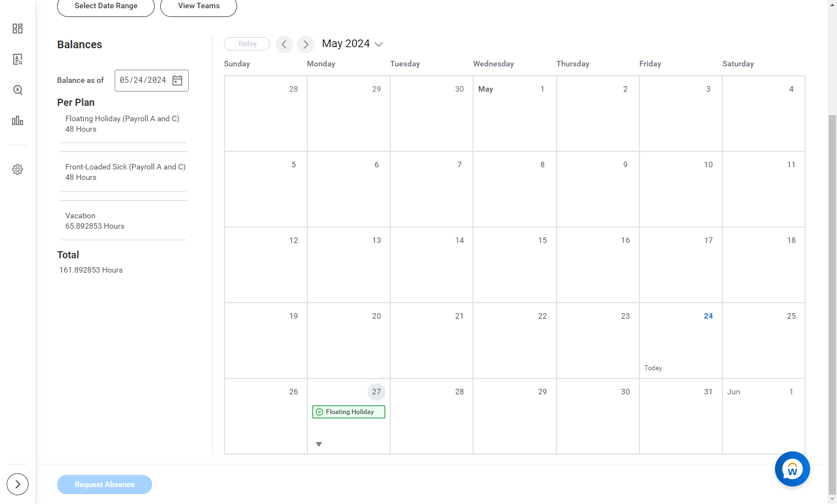Select May 12 in the calendar
This screenshot has width=837, height=504.
coord(266,265)
